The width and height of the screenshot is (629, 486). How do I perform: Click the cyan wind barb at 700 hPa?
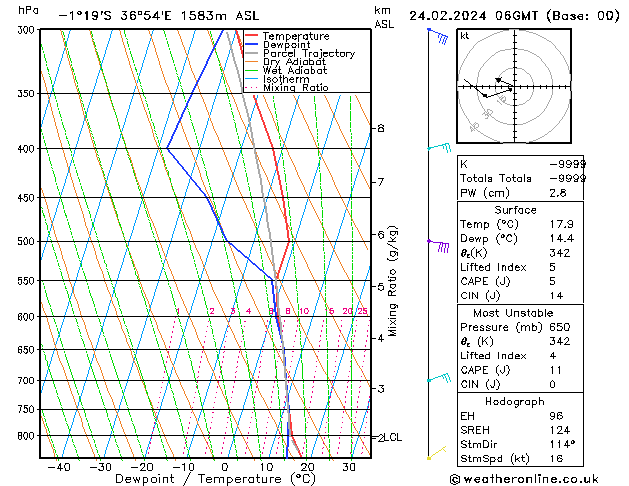click(438, 379)
